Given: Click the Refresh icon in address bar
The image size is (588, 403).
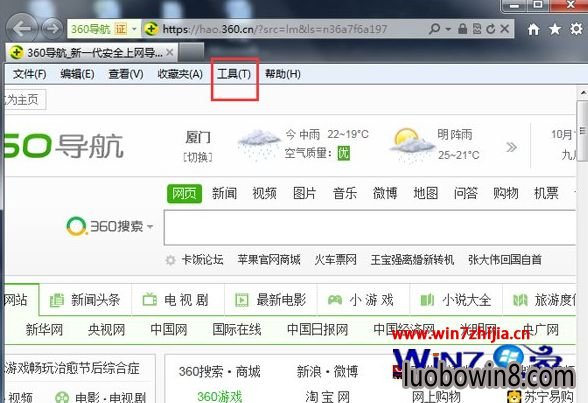Looking at the screenshot, I should pyautogui.click(x=490, y=29).
